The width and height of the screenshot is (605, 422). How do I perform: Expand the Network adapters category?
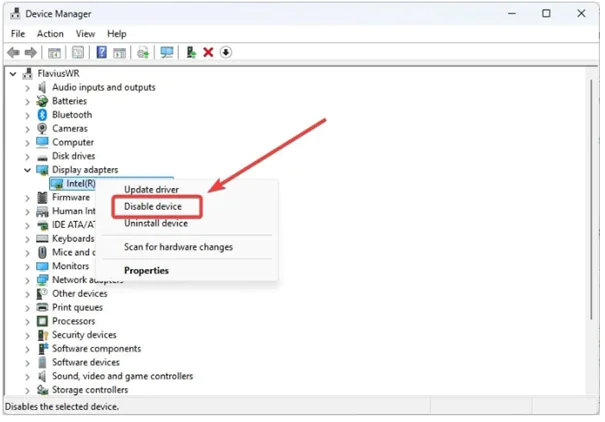click(27, 280)
